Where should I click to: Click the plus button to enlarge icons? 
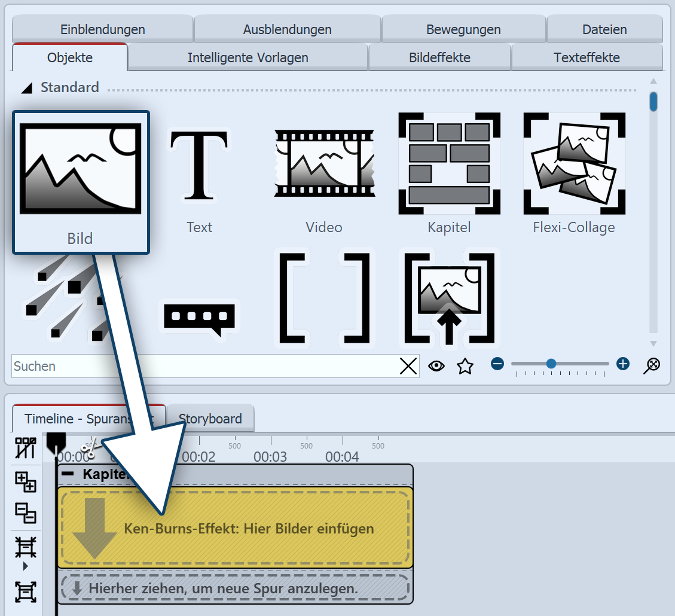coord(623,364)
